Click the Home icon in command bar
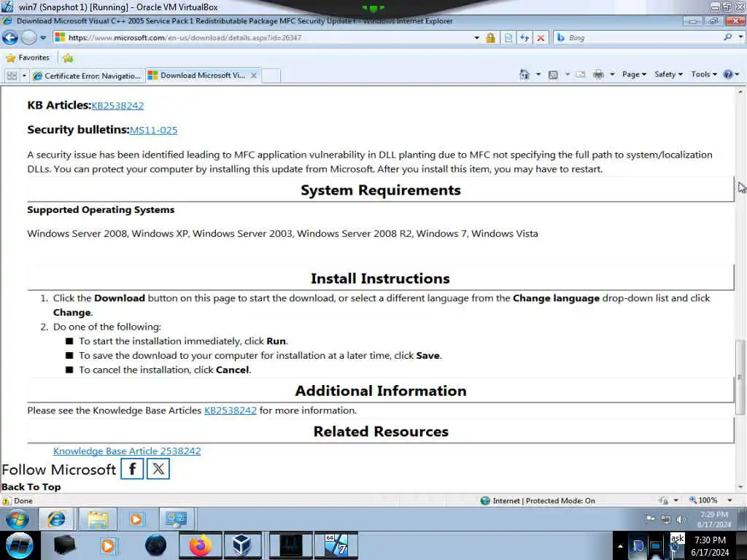 [525, 74]
